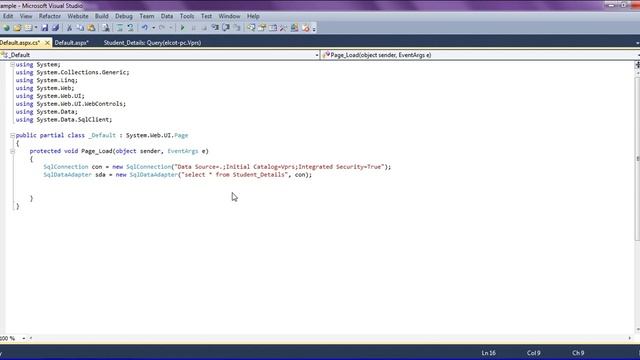
Task: Open Redo history dropdown arrow
Action: click(x=171, y=28)
